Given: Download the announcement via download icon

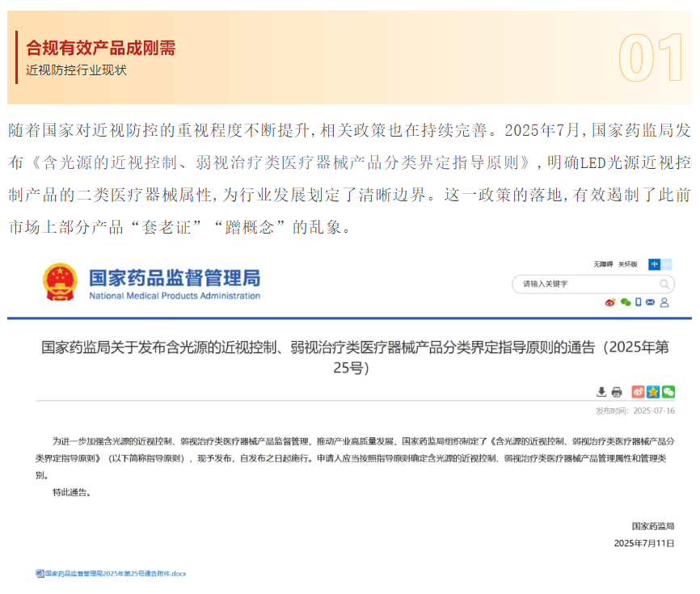Looking at the screenshot, I should [601, 392].
